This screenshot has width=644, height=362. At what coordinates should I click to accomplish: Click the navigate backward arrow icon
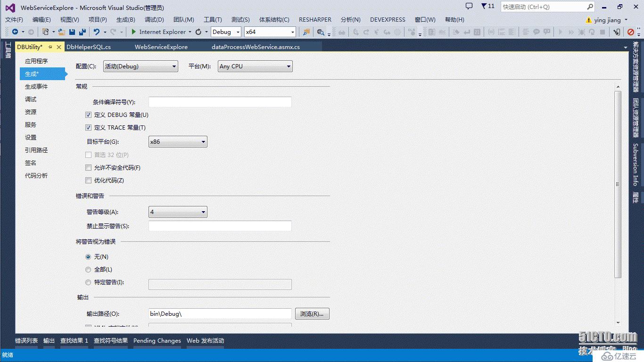pyautogui.click(x=15, y=32)
